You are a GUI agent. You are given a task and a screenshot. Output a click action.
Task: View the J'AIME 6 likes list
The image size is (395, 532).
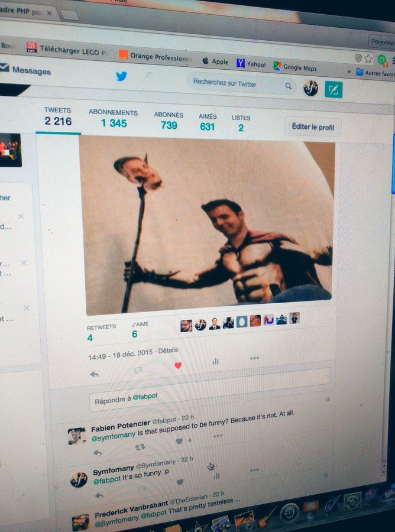coord(140,329)
